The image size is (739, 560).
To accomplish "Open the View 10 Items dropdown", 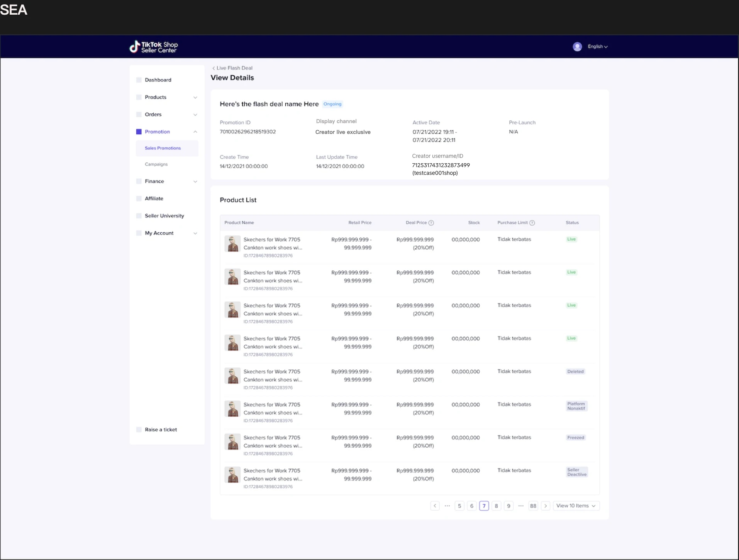I will click(x=576, y=506).
